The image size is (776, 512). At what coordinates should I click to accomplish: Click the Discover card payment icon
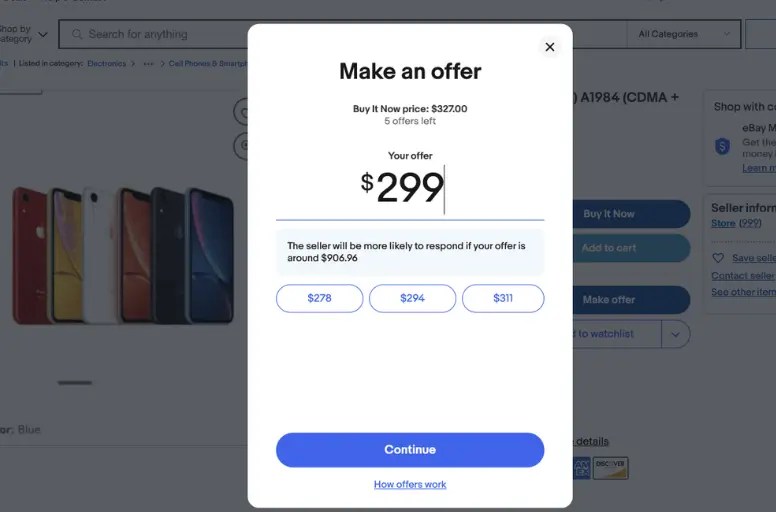610,468
